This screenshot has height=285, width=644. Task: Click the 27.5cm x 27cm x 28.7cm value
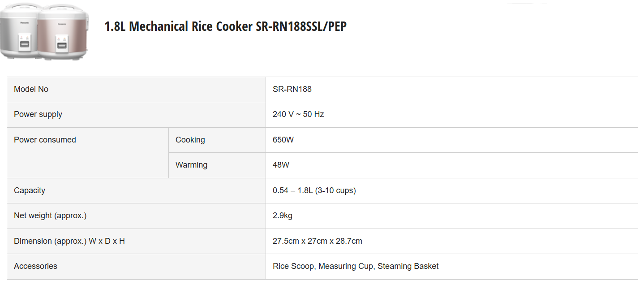317,241
